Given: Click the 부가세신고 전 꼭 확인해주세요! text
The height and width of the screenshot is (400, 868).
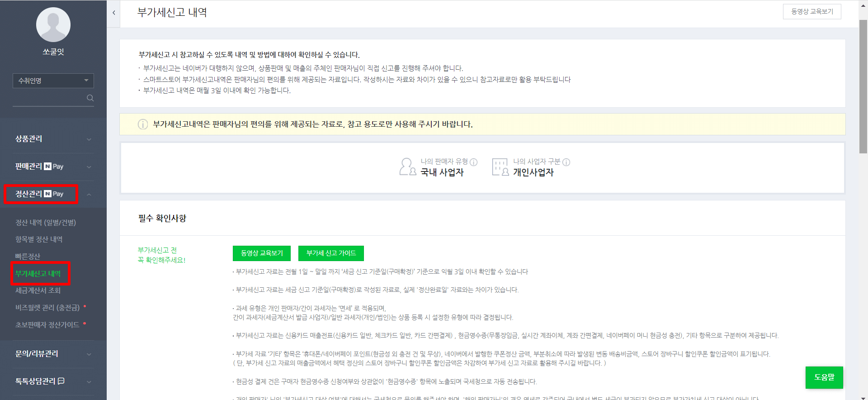Looking at the screenshot, I should click(x=162, y=255).
